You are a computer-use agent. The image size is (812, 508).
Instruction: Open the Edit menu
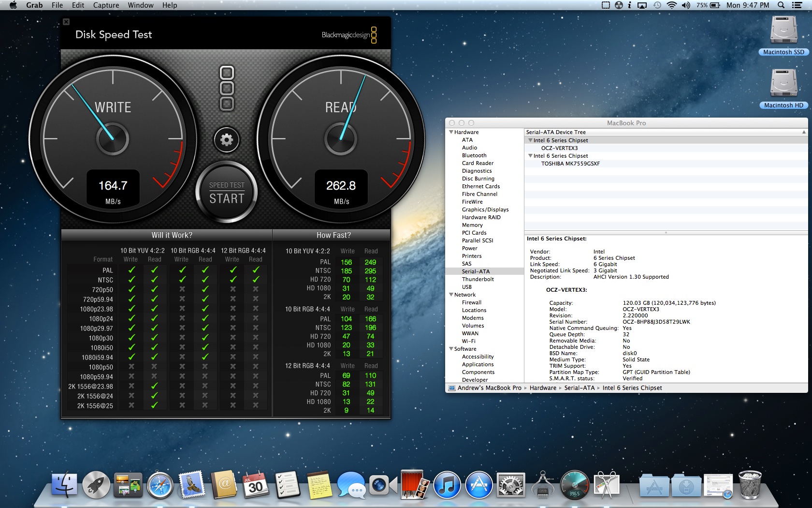pyautogui.click(x=78, y=5)
